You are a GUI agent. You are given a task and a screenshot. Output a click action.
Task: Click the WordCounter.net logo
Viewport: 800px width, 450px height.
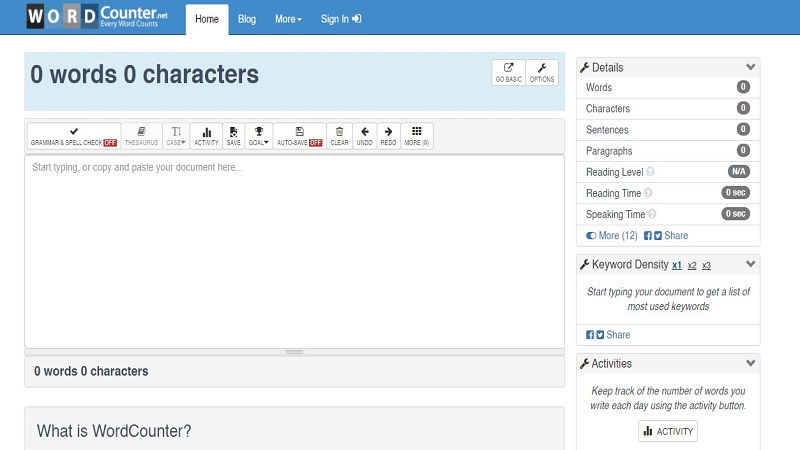(97, 16)
